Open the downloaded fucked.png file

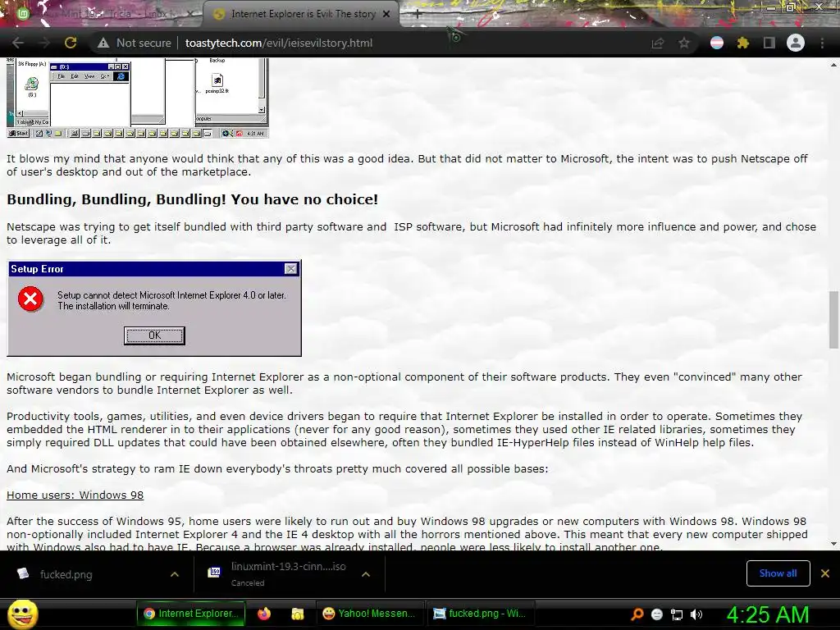click(x=66, y=574)
